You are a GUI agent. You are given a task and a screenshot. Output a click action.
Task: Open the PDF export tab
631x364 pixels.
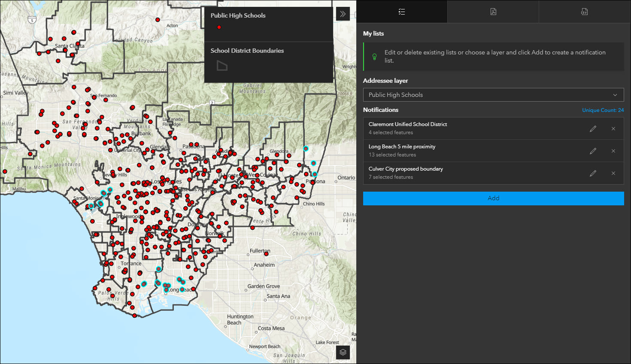(493, 12)
